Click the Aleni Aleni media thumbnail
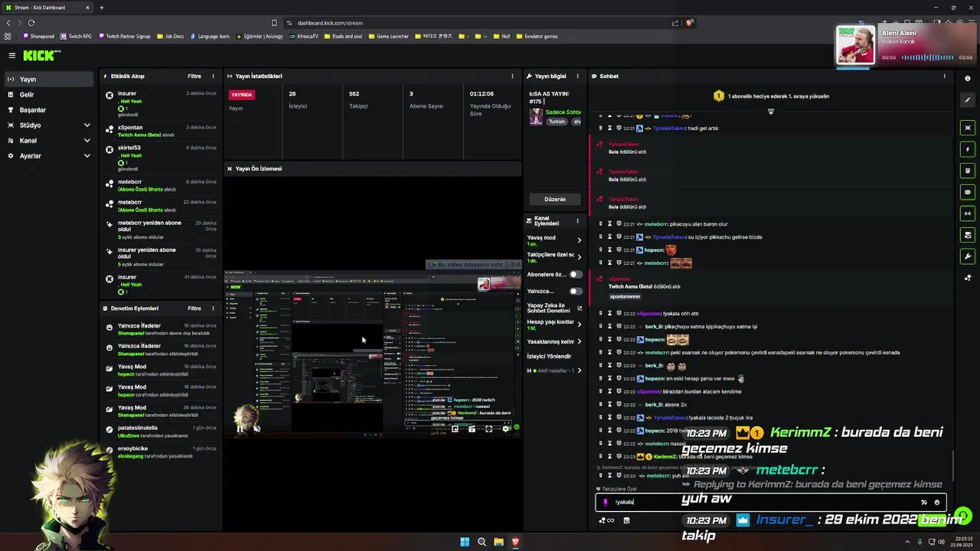This screenshot has height=551, width=980. [x=855, y=46]
